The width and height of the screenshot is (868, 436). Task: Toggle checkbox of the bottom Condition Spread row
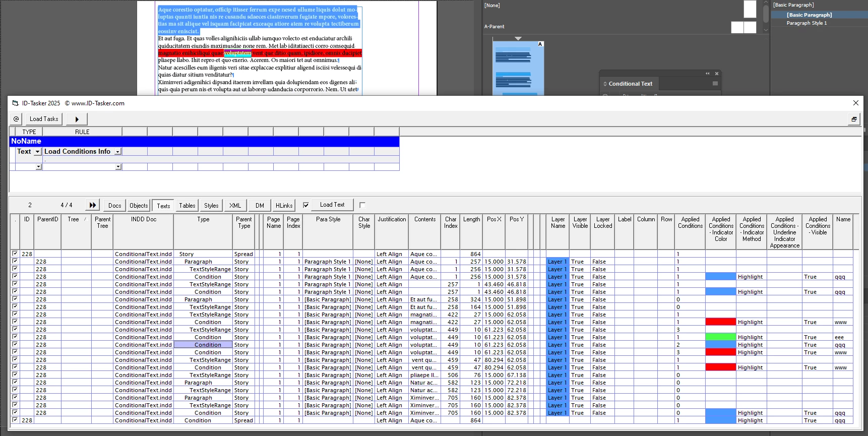click(x=15, y=420)
